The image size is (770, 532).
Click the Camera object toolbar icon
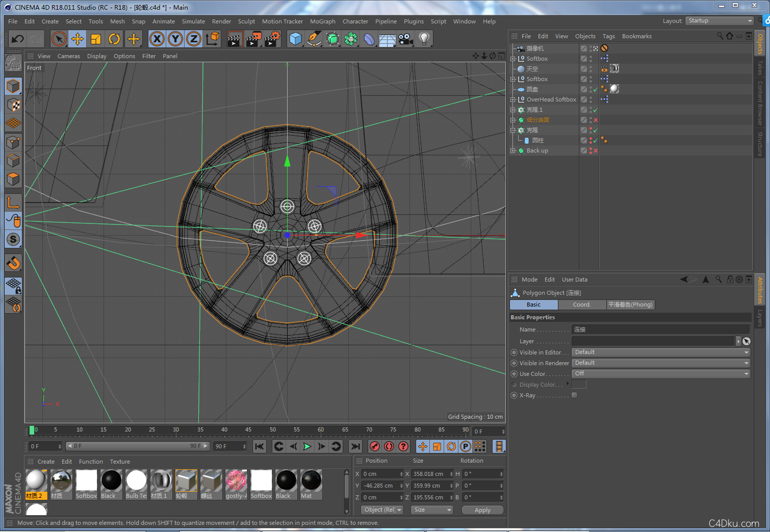(405, 39)
